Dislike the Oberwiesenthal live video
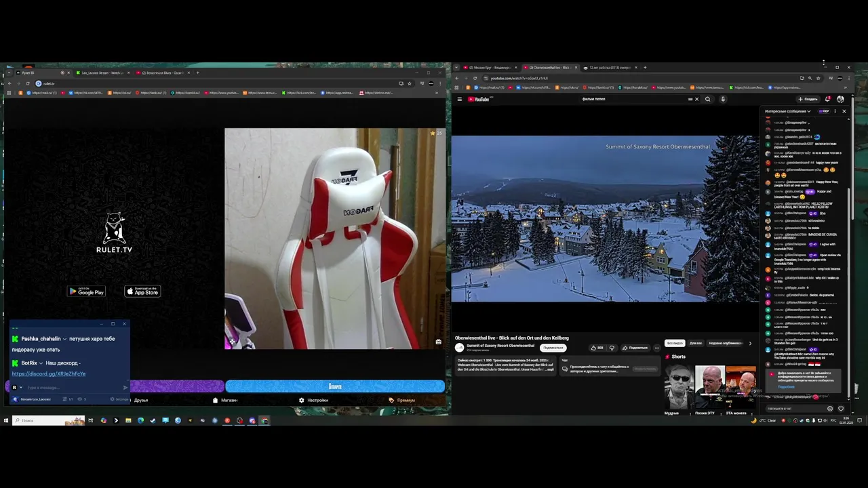Viewport: 868px width, 488px height. pyautogui.click(x=612, y=348)
